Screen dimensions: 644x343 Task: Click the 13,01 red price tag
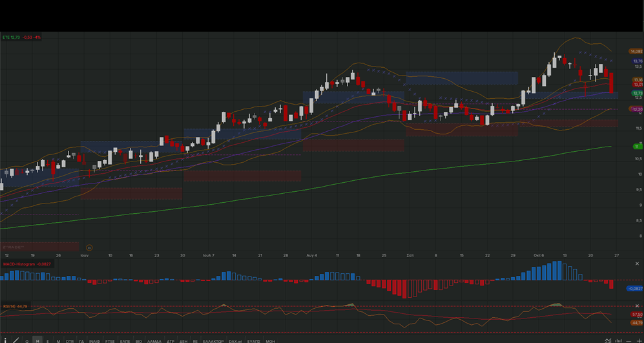tap(638, 85)
